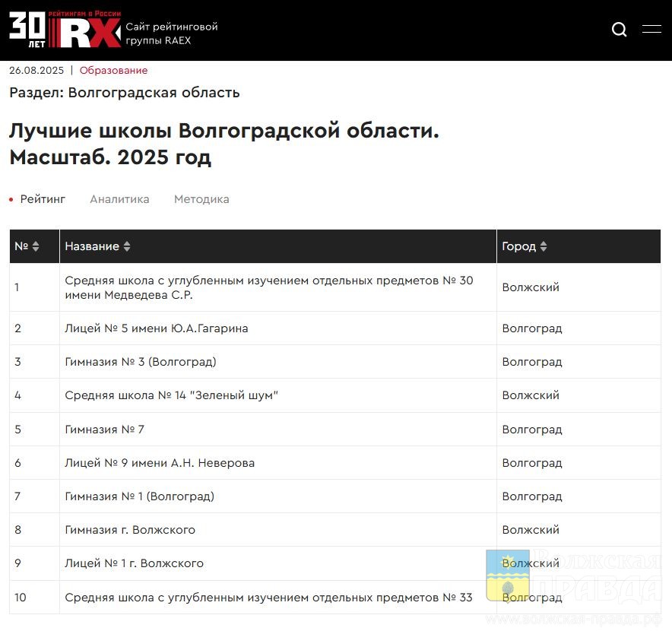Click city 'Волгоград' in Гимназия № 7 row
Viewport: 672px width, 631px height.
[x=532, y=430]
